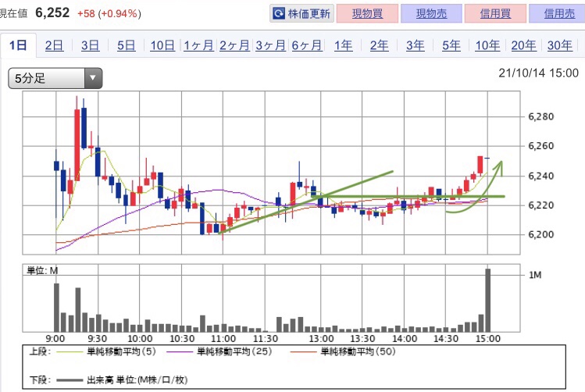This screenshot has width=585, height=392.
Task: Click the 6,200 price axis label
Action: 540,234
